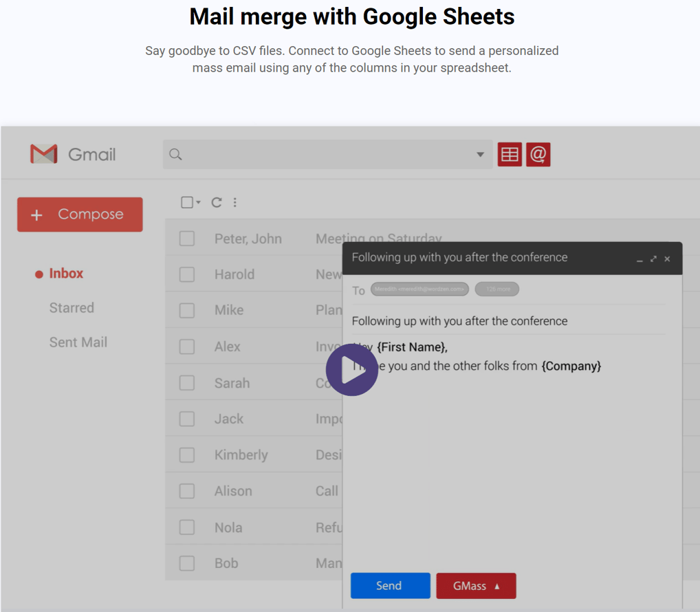Image resolution: width=700 pixels, height=612 pixels.
Task: Open the three-dot more options menu
Action: click(234, 202)
